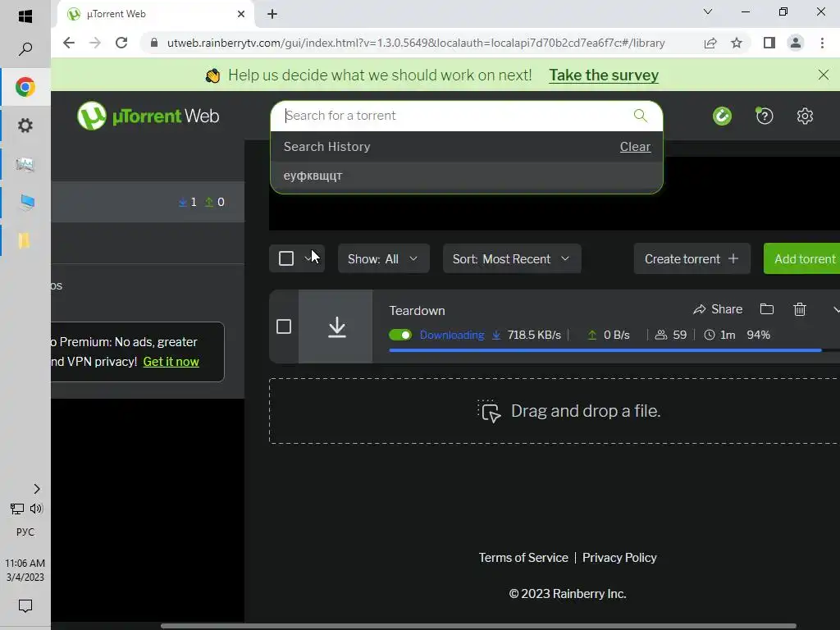The width and height of the screenshot is (840, 630).
Task: Share the Teardown torrent
Action: coord(718,309)
